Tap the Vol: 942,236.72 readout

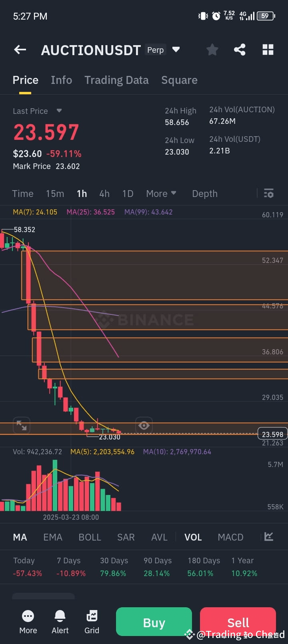coord(38,452)
